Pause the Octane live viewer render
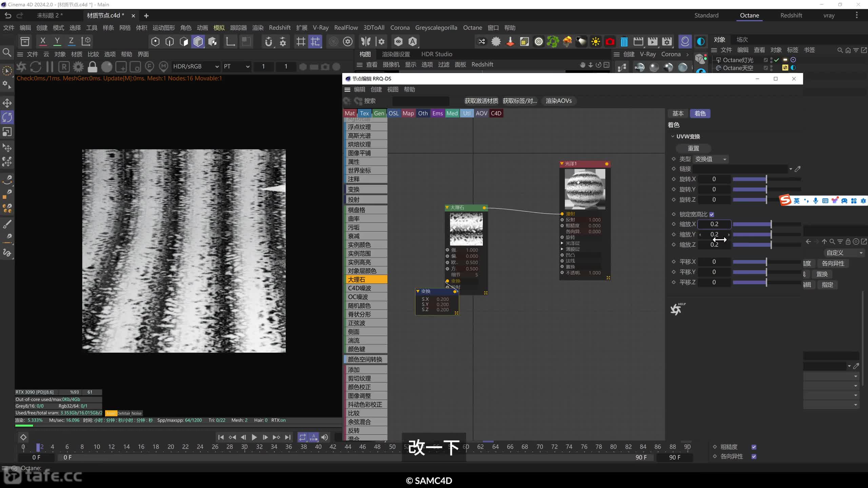868x488 pixels. pyautogui.click(x=50, y=67)
